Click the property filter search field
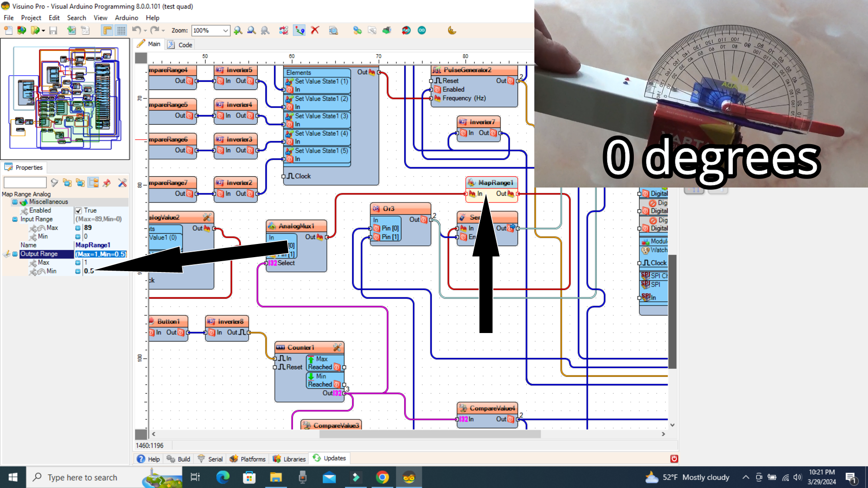The height and width of the screenshot is (488, 868). [25, 183]
